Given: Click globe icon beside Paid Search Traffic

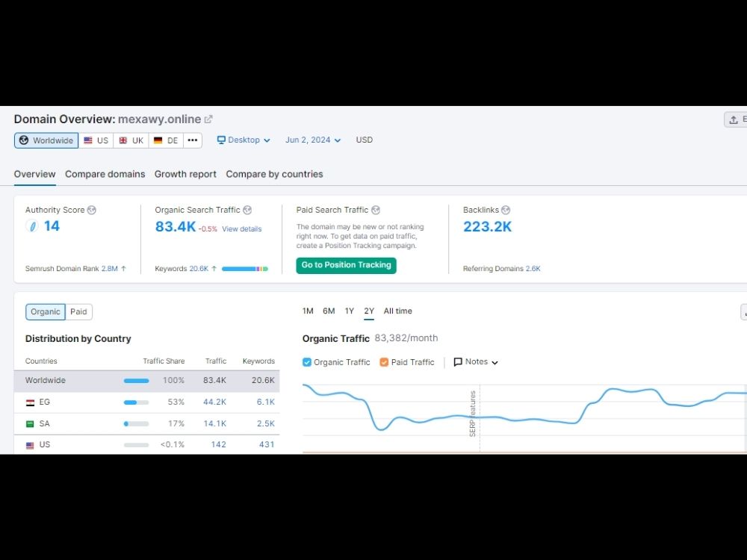Looking at the screenshot, I should [x=376, y=210].
